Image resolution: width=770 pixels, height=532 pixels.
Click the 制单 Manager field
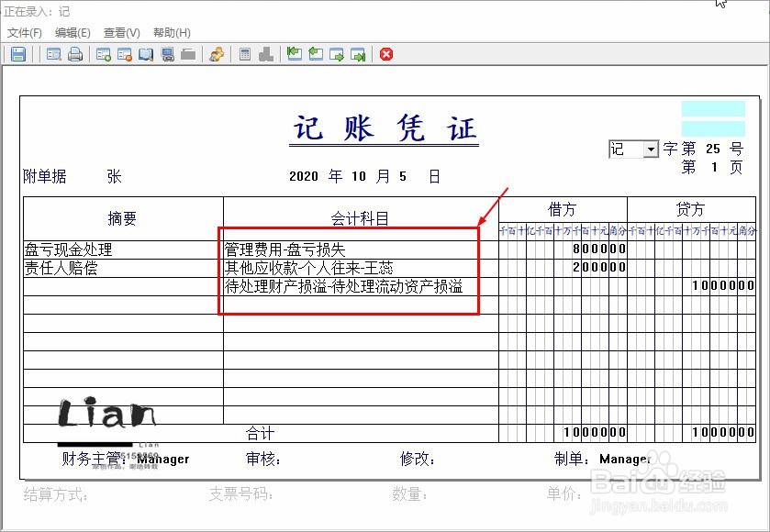[625, 460]
